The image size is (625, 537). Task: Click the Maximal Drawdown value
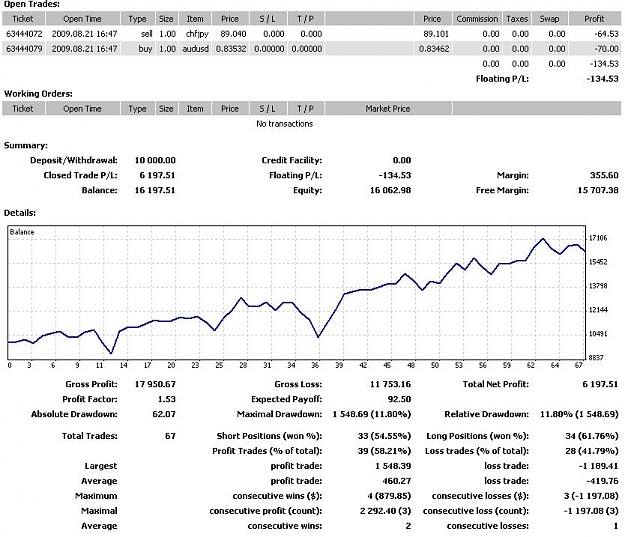click(x=371, y=414)
